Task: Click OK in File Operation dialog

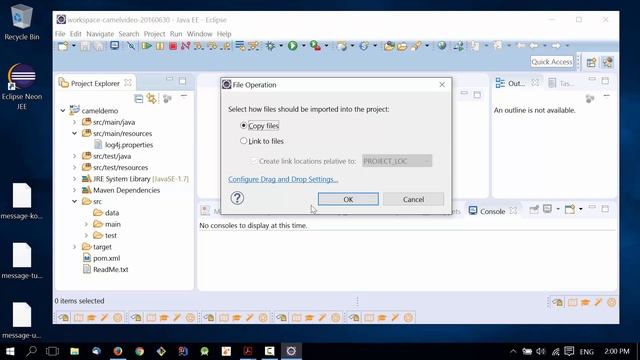Action: point(348,199)
